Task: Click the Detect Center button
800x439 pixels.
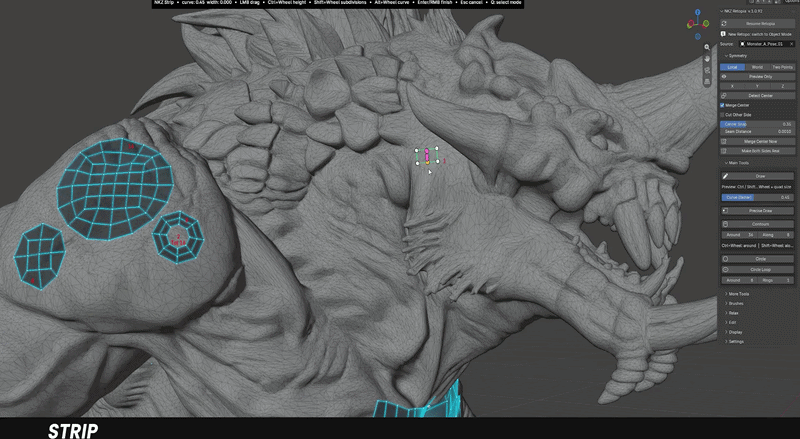Action: [x=757, y=95]
